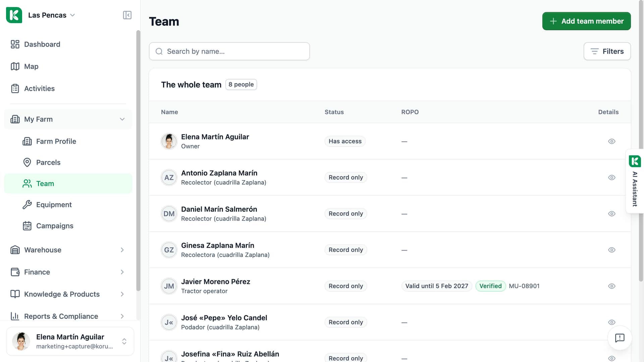Open Equipment in the sidebar
This screenshot has width=644, height=362.
click(68, 205)
